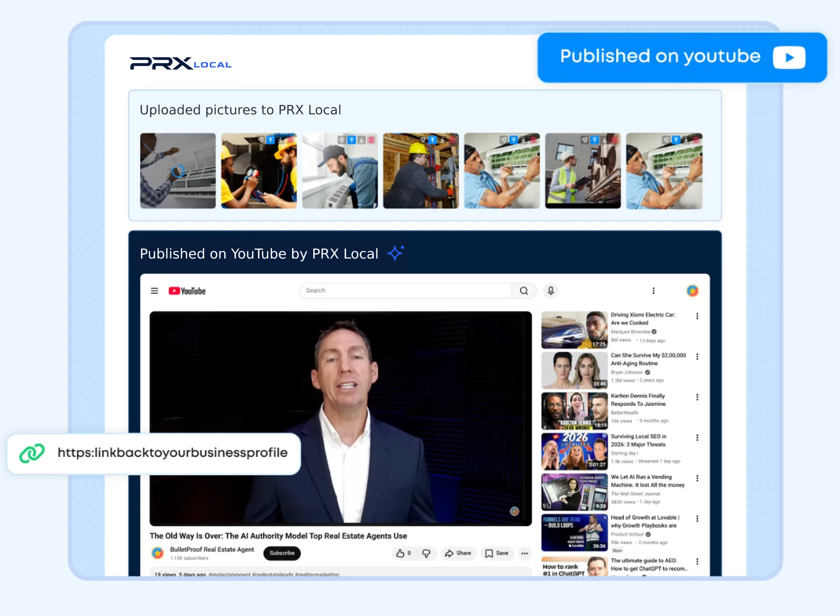Download the wiring electrician picture

(x=442, y=140)
